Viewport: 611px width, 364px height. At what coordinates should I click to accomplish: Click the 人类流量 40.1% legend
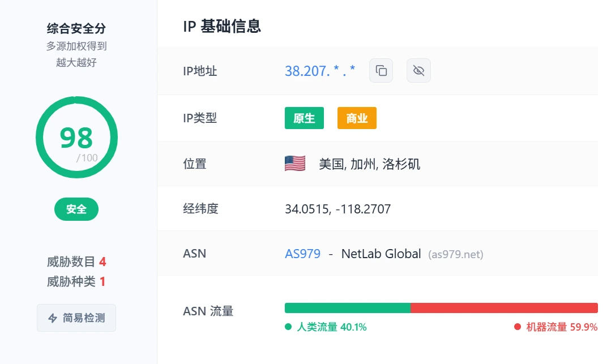point(326,327)
